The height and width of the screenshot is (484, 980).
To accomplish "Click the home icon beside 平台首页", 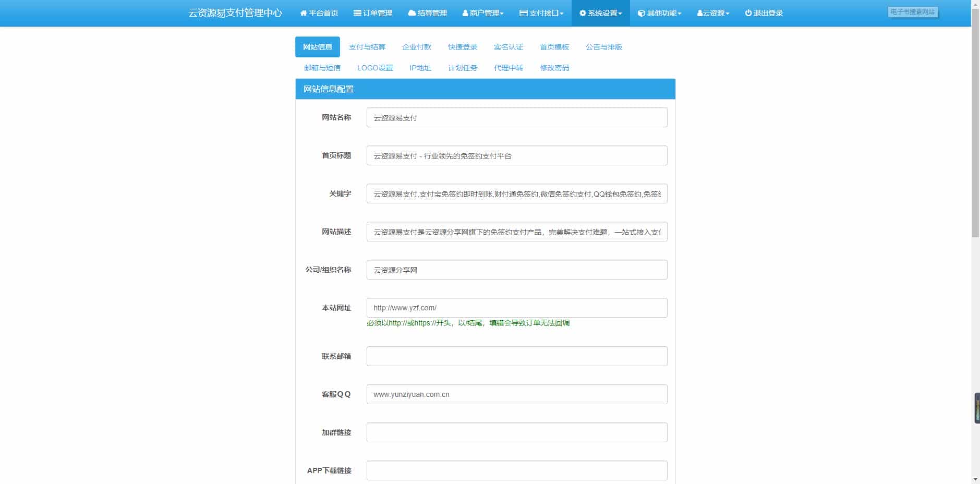I will click(303, 13).
